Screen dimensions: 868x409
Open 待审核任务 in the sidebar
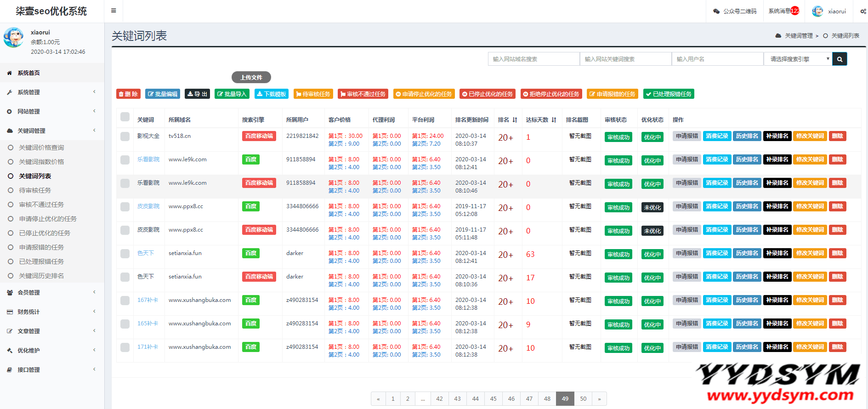tap(35, 190)
